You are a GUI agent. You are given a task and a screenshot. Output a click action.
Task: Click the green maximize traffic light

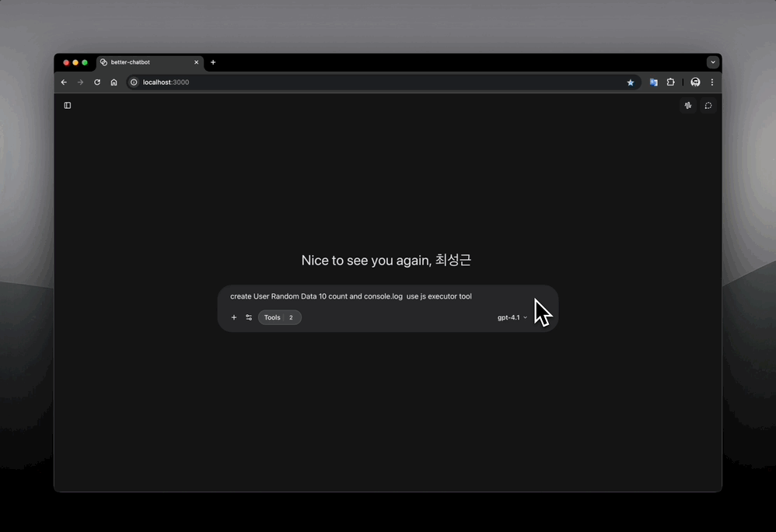pos(84,62)
